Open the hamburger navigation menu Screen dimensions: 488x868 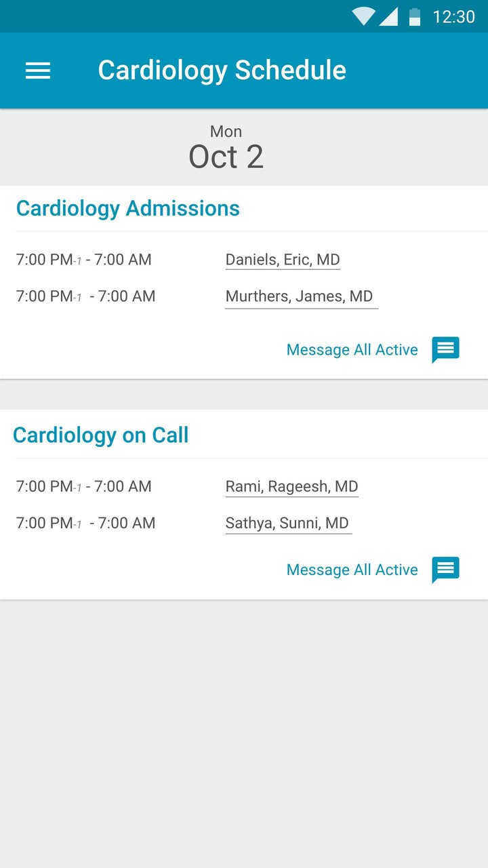[x=38, y=71]
